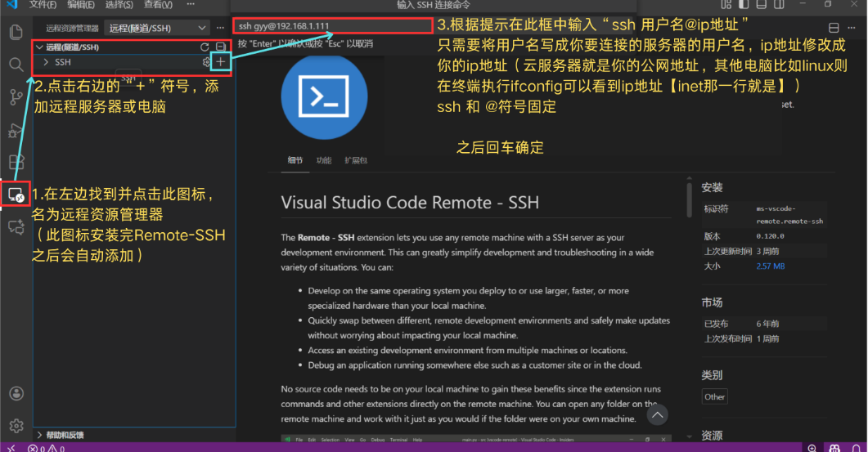
Task: Open the sidebar more actions ellipsis
Action: tap(220, 28)
